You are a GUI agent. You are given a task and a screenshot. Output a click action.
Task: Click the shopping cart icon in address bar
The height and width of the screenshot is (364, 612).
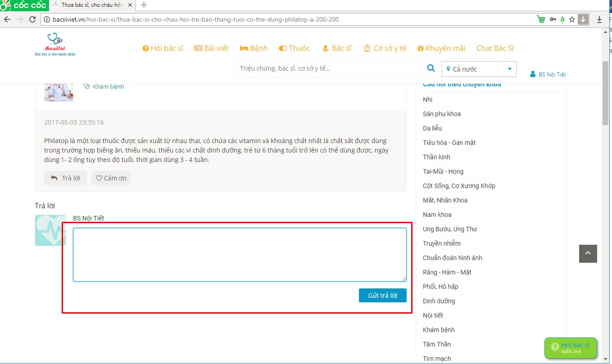tap(540, 19)
